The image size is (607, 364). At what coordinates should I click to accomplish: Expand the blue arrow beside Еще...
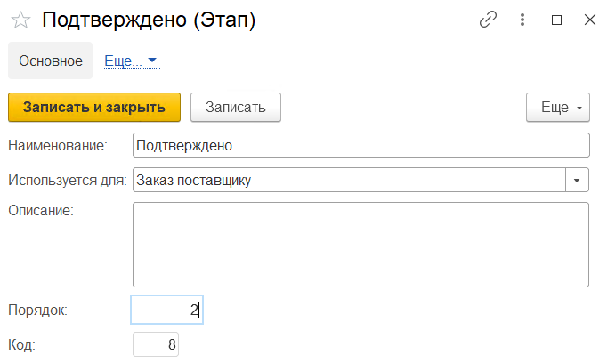tap(152, 61)
